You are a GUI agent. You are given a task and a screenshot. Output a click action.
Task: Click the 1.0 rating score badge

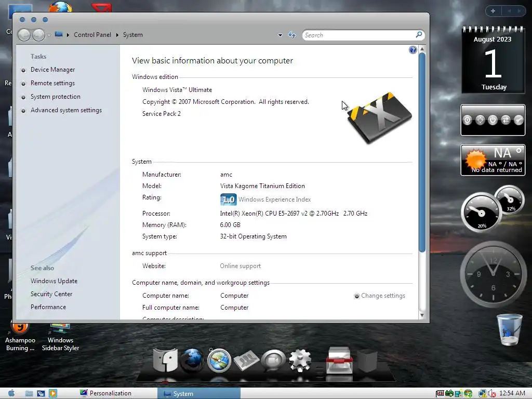pos(229,199)
